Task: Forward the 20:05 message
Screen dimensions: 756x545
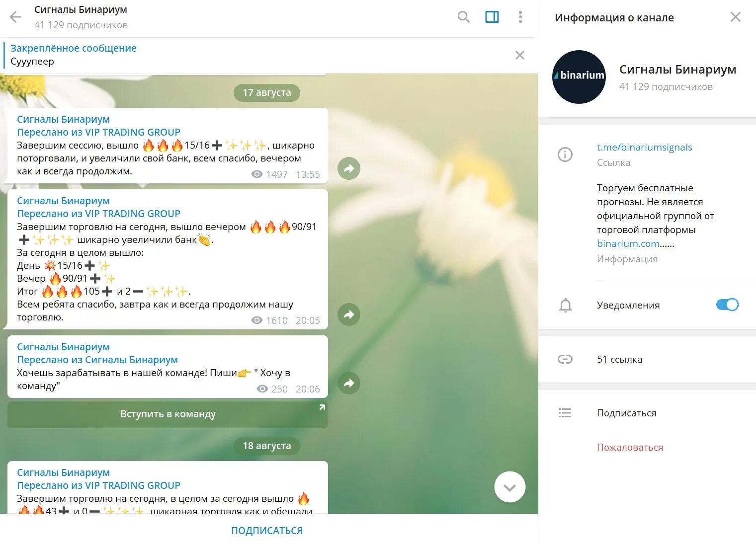Action: click(349, 314)
